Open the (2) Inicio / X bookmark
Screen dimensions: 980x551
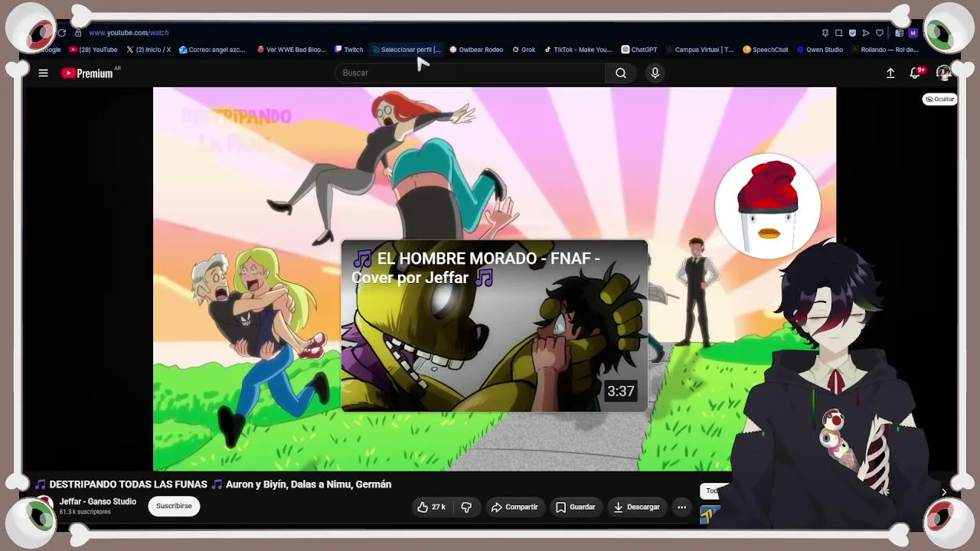tap(149, 50)
